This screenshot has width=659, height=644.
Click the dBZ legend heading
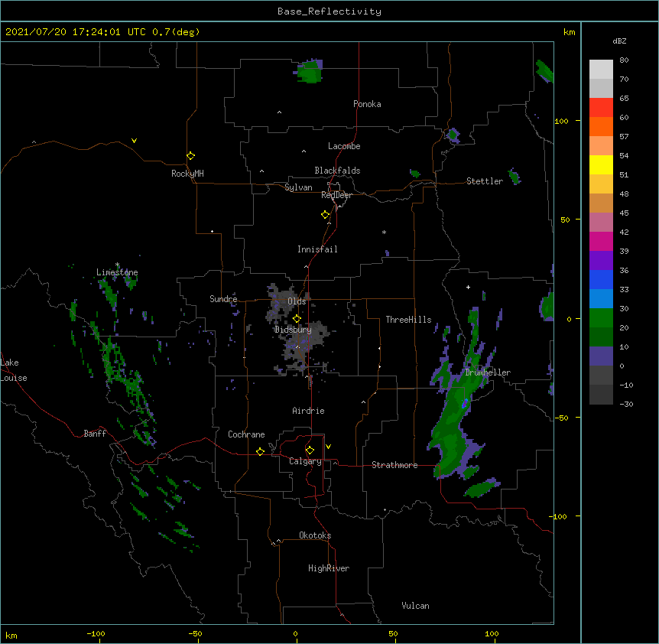(619, 41)
